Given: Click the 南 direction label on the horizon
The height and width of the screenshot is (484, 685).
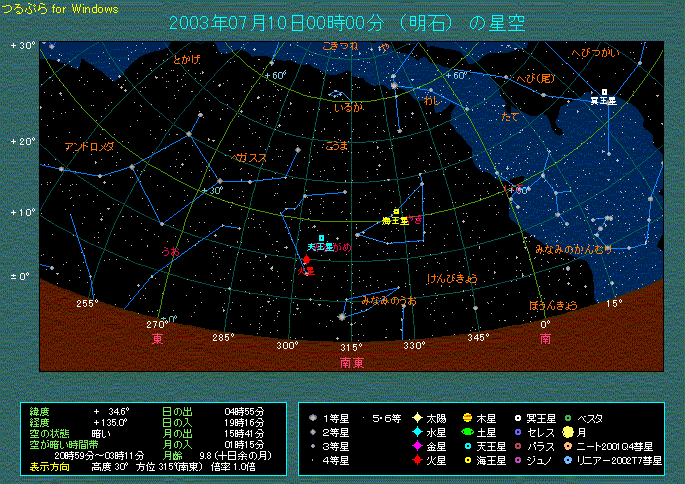Looking at the screenshot, I should [544, 339].
